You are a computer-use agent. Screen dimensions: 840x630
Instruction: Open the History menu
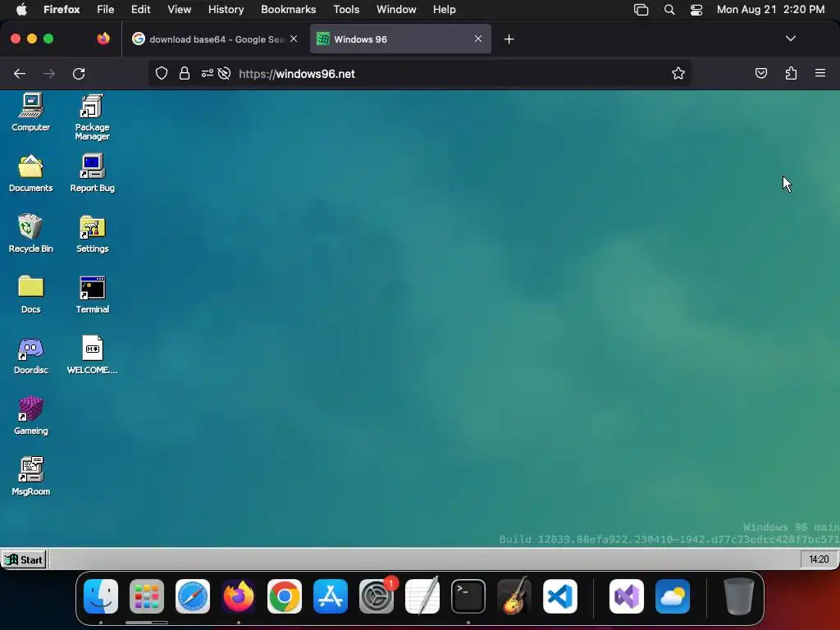226,10
